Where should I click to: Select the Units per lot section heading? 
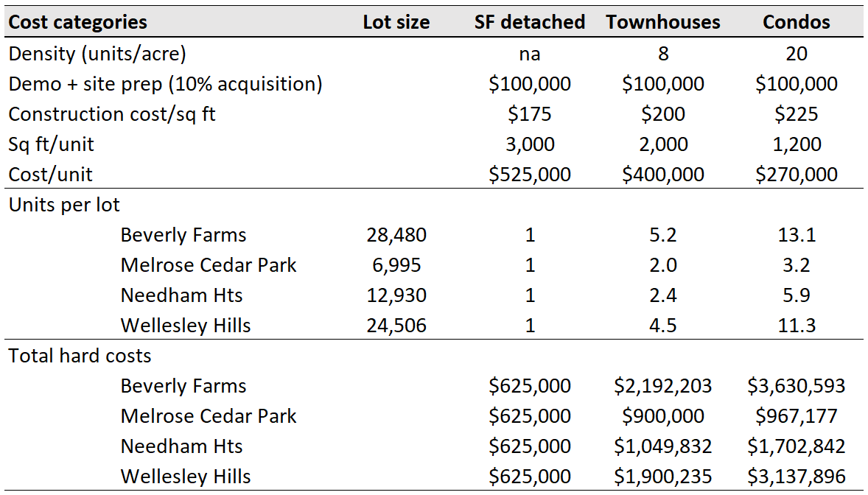pyautogui.click(x=64, y=205)
